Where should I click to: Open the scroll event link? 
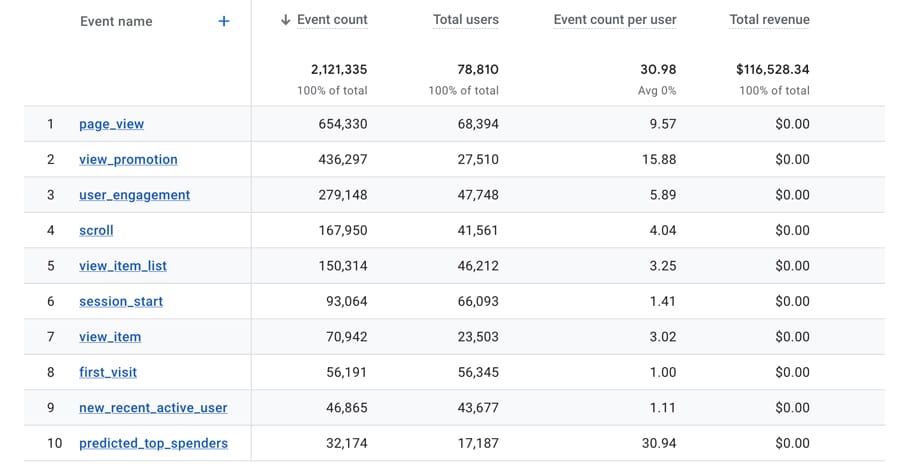coord(96,230)
